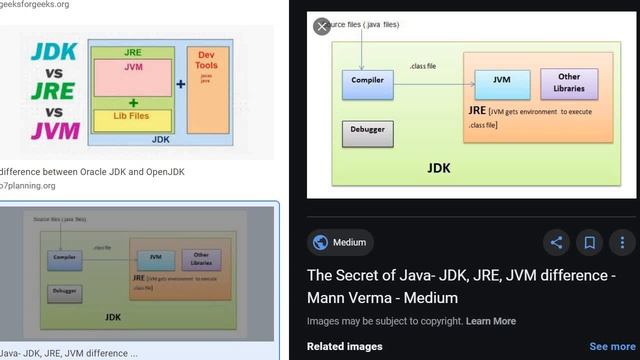Click the geeksforgeeks.org source text

(x=35, y=4)
